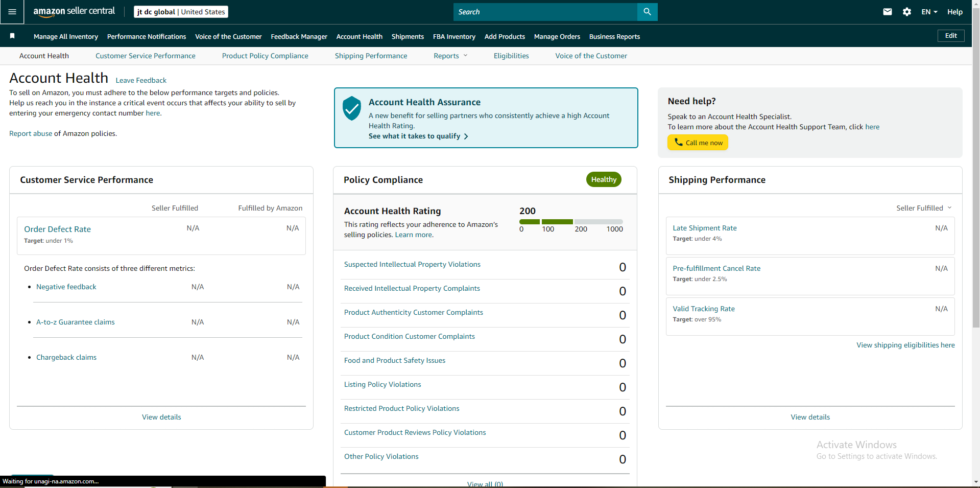Open Received Intellectual Property Complaints
The height and width of the screenshot is (488, 980).
point(412,288)
